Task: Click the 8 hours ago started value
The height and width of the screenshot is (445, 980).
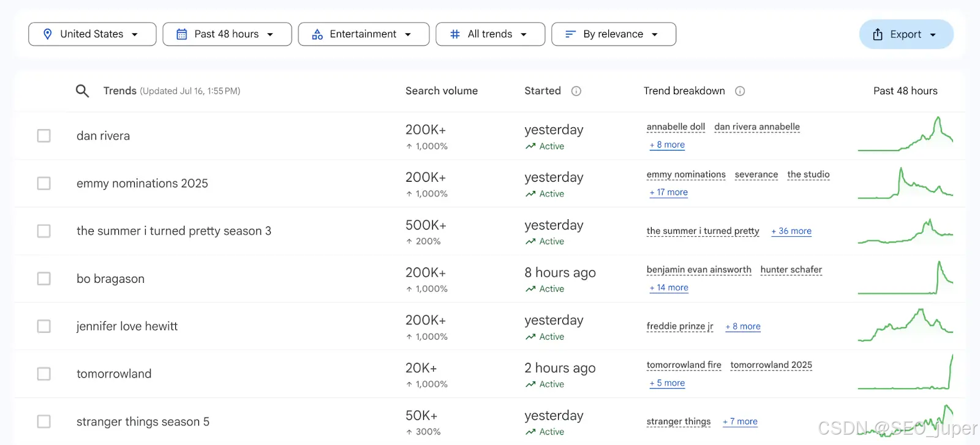Action: (560, 273)
